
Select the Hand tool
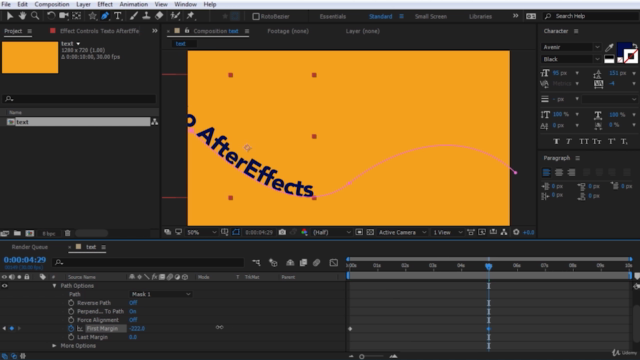click(22, 16)
